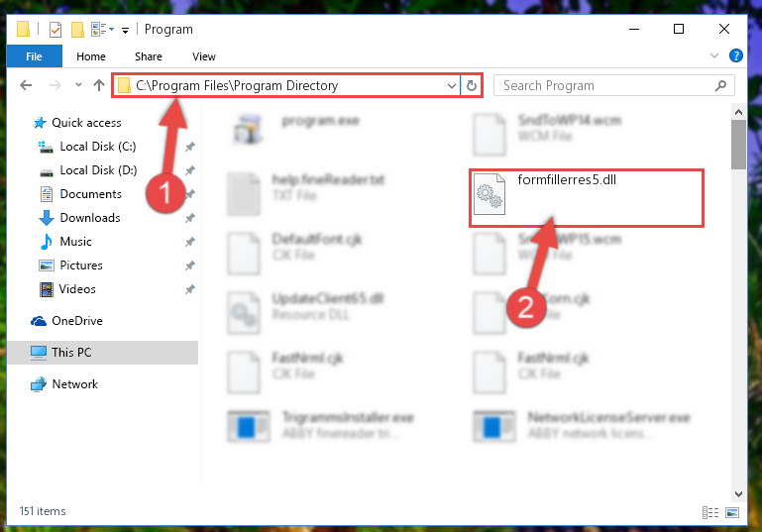This screenshot has width=762, height=532.
Task: Switch to large icons view button
Action: click(732, 512)
